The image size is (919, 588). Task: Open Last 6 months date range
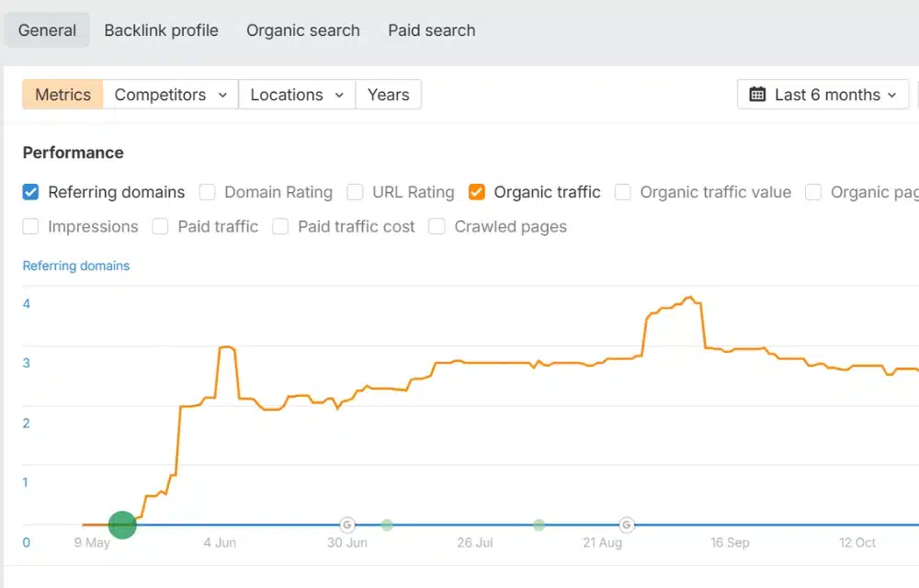pos(823,95)
